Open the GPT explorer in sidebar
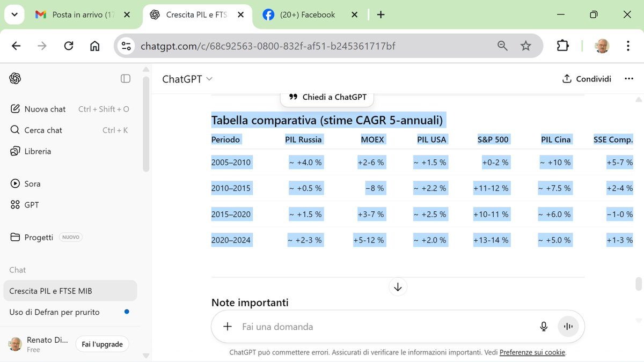The image size is (644, 362). [70, 205]
